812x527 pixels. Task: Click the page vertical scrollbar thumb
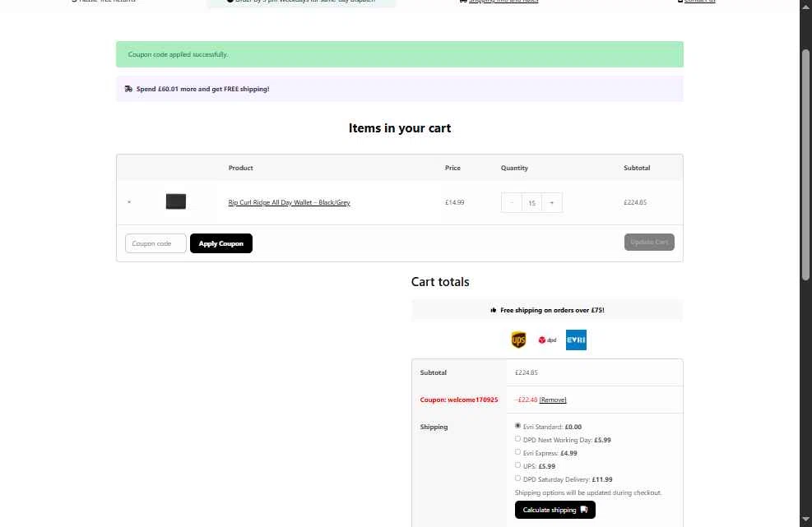[x=805, y=164]
